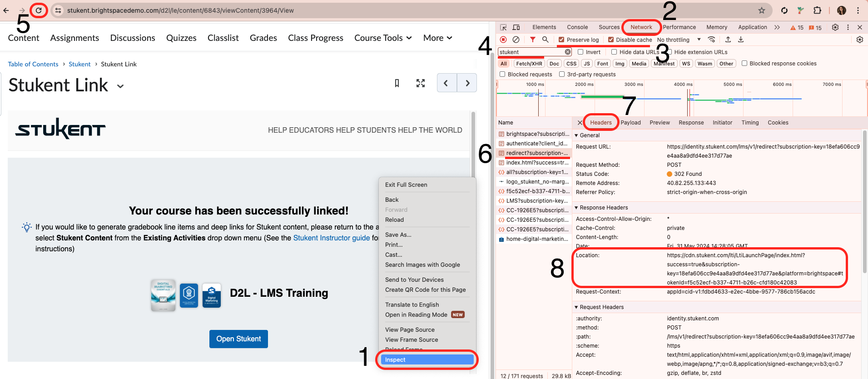Activate DevTools element picker icon
This screenshot has height=379, width=868.
[503, 27]
